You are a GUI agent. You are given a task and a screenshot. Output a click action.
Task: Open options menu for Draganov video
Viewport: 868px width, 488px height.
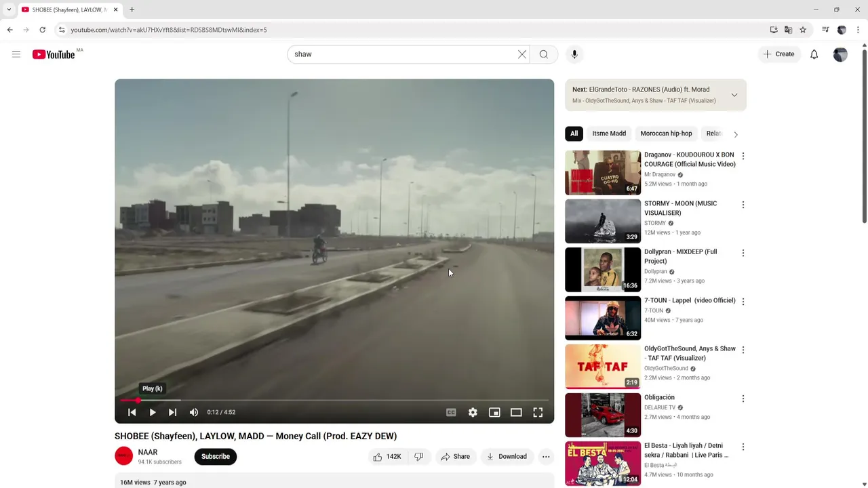point(743,156)
